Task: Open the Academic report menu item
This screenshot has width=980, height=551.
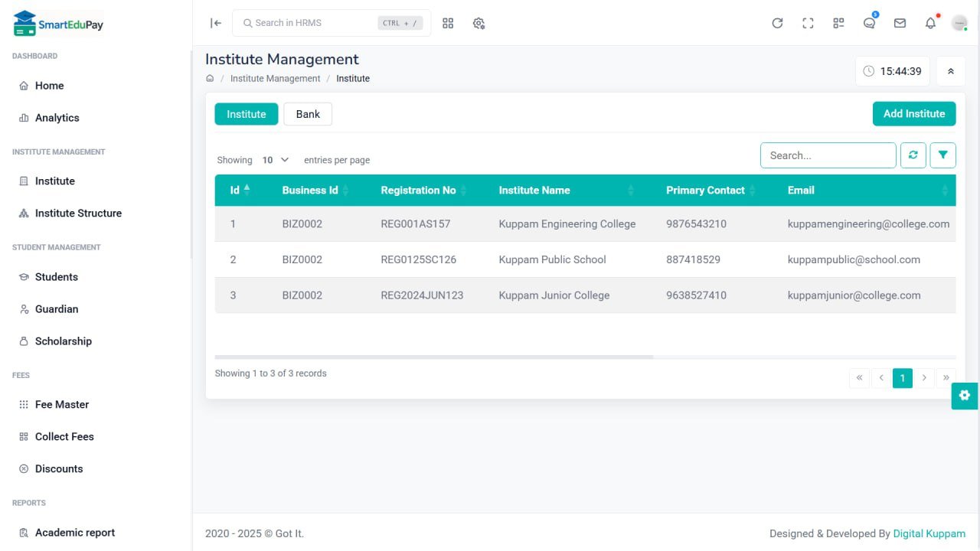Action: [74, 532]
